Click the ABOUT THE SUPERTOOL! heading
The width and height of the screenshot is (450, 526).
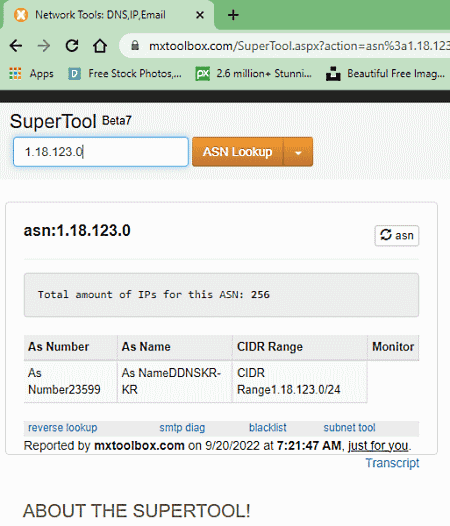click(137, 511)
